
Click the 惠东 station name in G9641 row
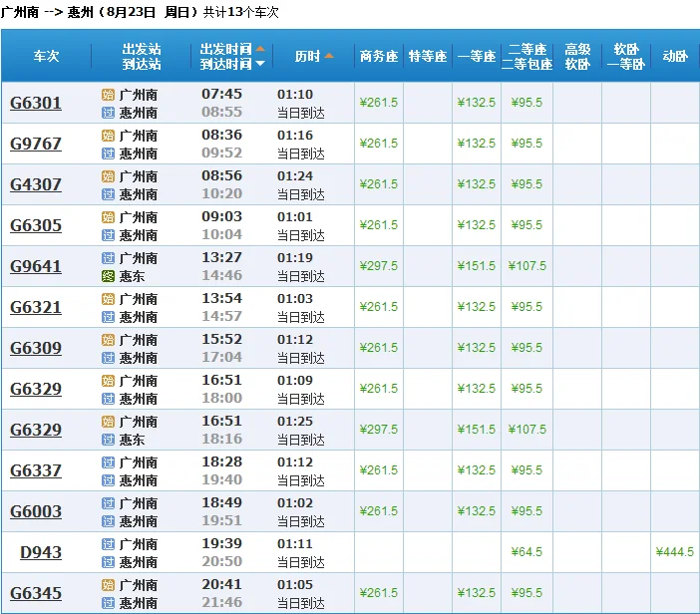[x=133, y=276]
